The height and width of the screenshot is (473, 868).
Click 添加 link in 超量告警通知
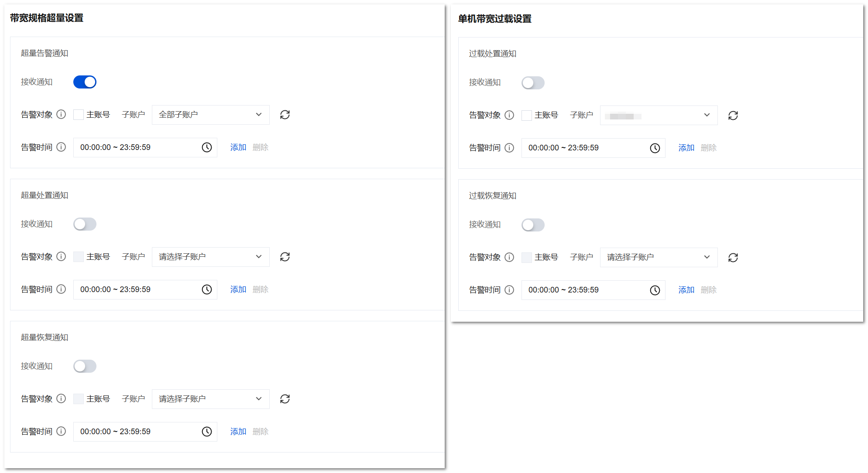tap(238, 147)
